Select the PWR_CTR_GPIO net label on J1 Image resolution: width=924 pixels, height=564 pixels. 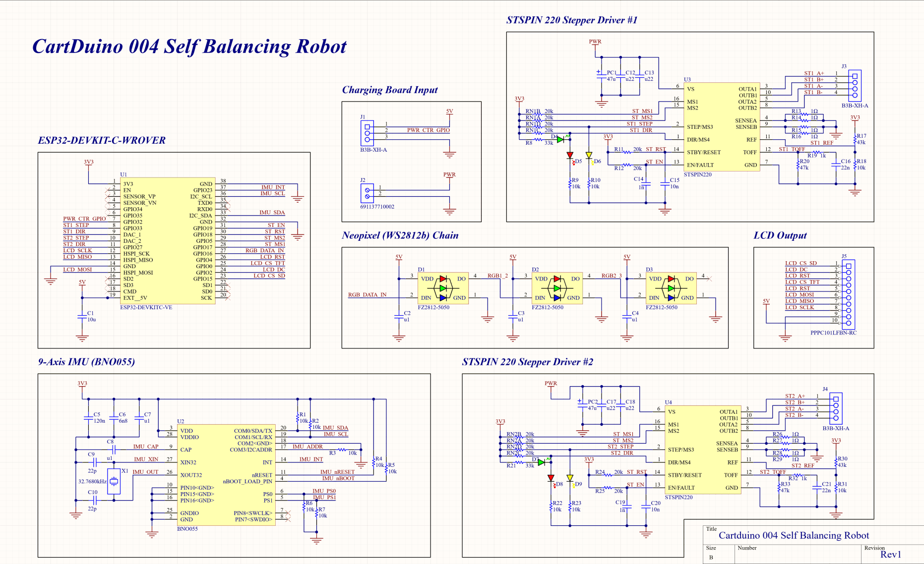pos(429,130)
